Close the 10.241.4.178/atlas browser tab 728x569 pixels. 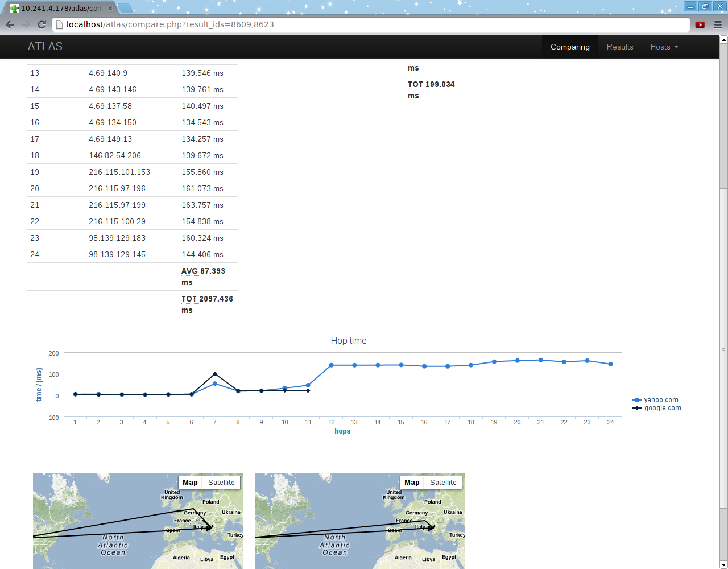pos(110,9)
